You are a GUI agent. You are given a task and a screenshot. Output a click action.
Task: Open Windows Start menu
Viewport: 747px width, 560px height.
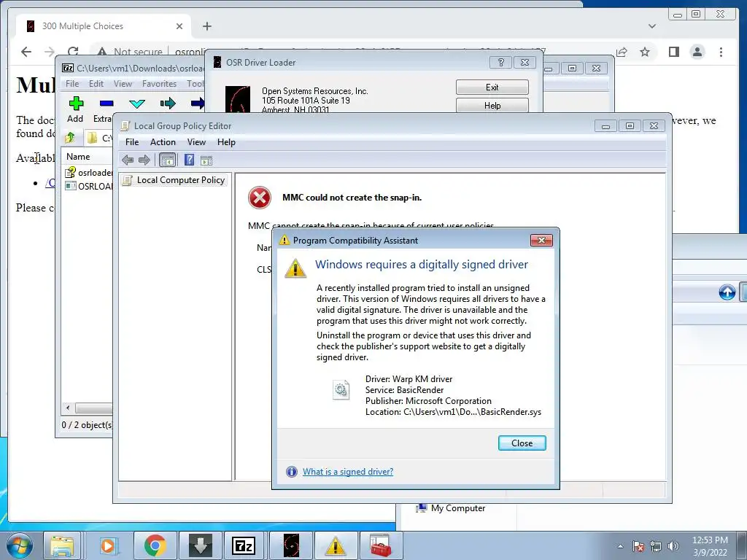coord(19,545)
